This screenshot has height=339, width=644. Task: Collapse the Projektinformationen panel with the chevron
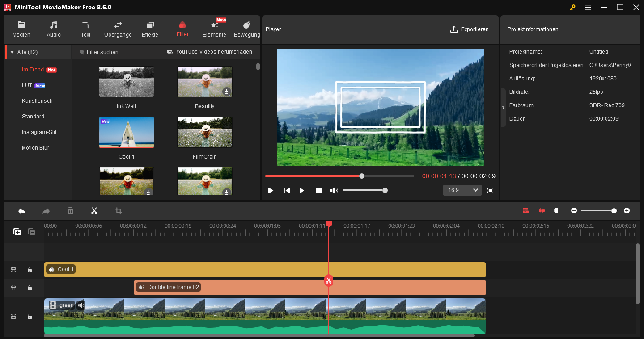point(503,107)
